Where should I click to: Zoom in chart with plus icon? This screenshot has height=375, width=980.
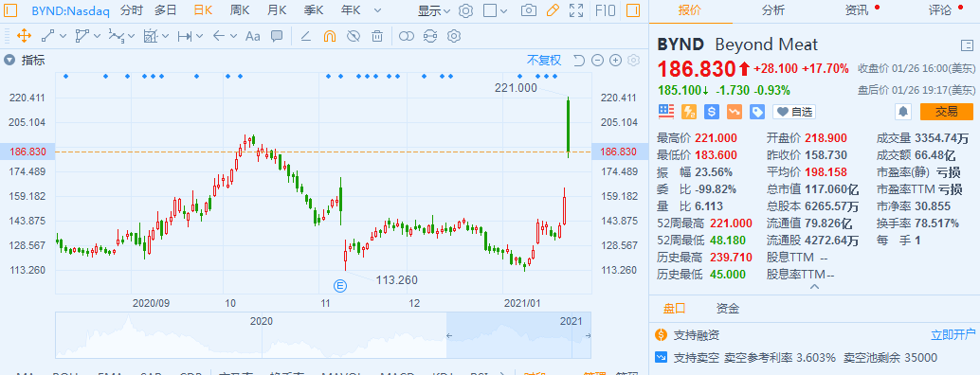(x=616, y=61)
